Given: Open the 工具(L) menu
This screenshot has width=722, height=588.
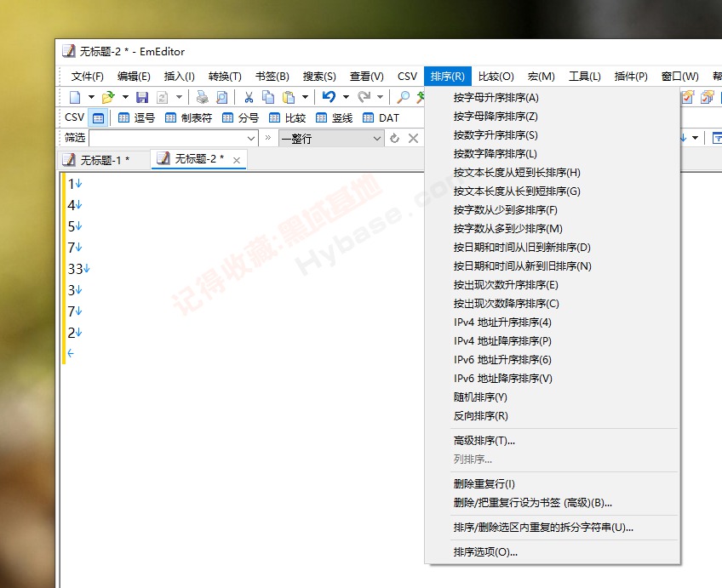Looking at the screenshot, I should pos(585,77).
